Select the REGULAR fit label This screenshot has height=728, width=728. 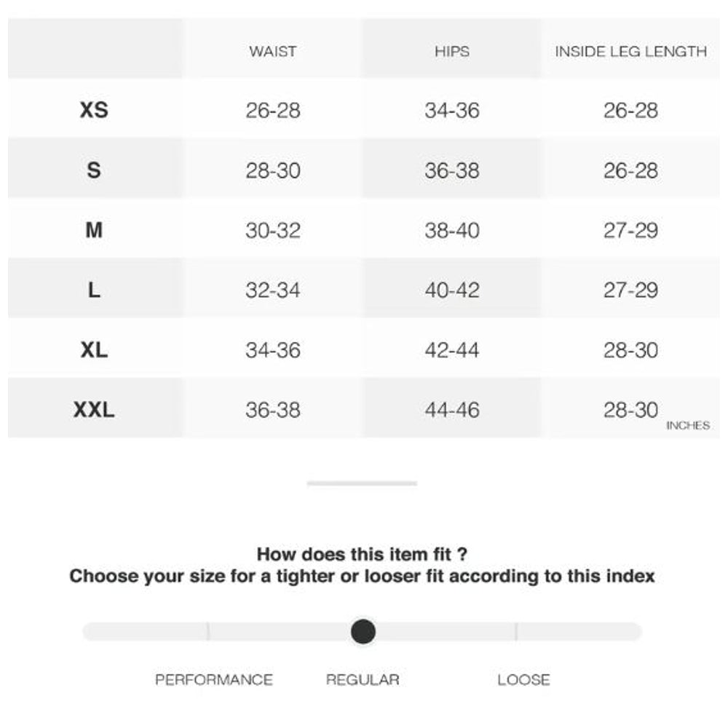click(x=363, y=680)
